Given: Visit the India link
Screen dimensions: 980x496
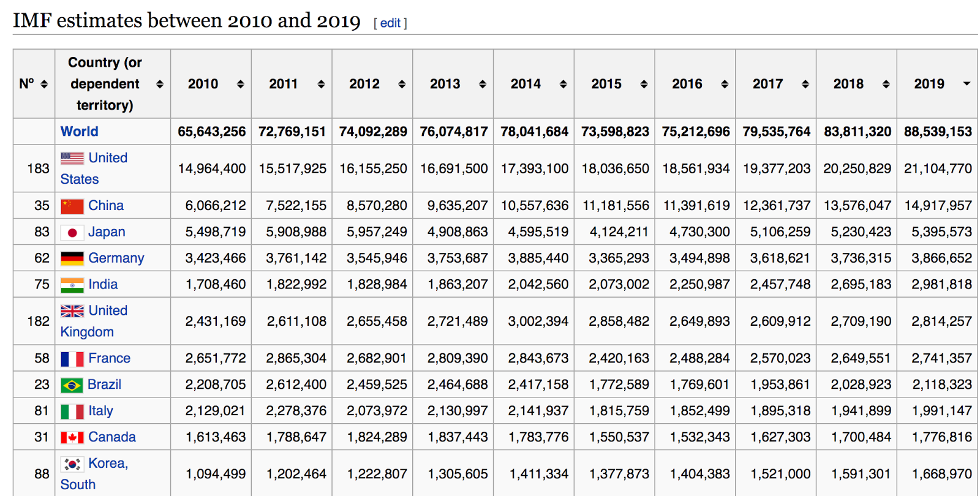Looking at the screenshot, I should click(x=103, y=285).
